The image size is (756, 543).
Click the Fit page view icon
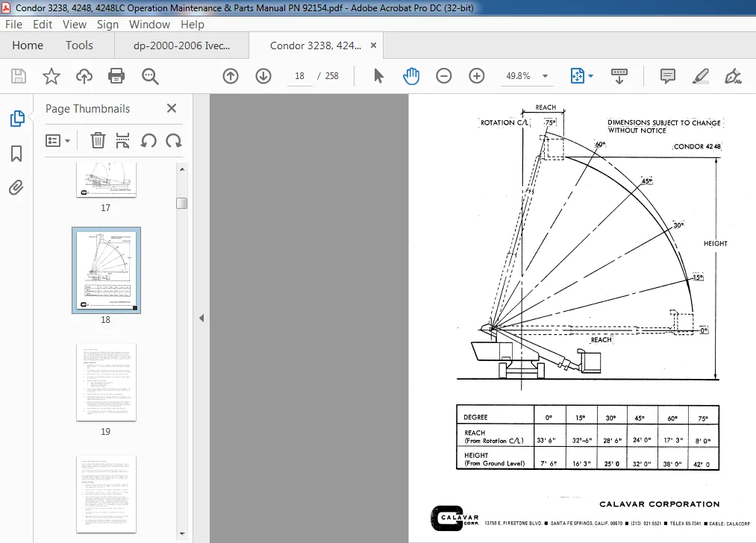(578, 76)
